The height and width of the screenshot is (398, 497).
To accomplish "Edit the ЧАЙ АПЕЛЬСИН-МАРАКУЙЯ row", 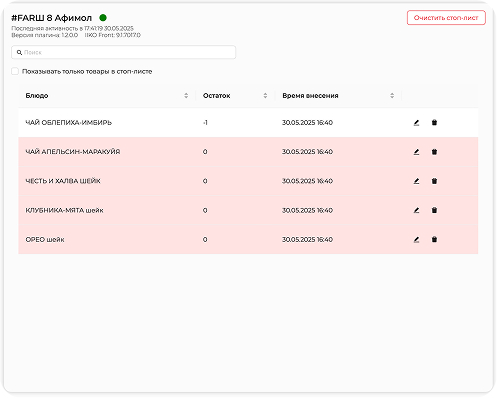I will (x=416, y=152).
